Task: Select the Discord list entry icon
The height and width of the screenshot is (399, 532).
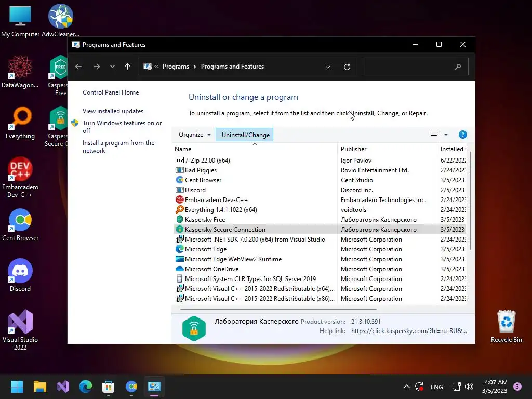Action: (179, 190)
